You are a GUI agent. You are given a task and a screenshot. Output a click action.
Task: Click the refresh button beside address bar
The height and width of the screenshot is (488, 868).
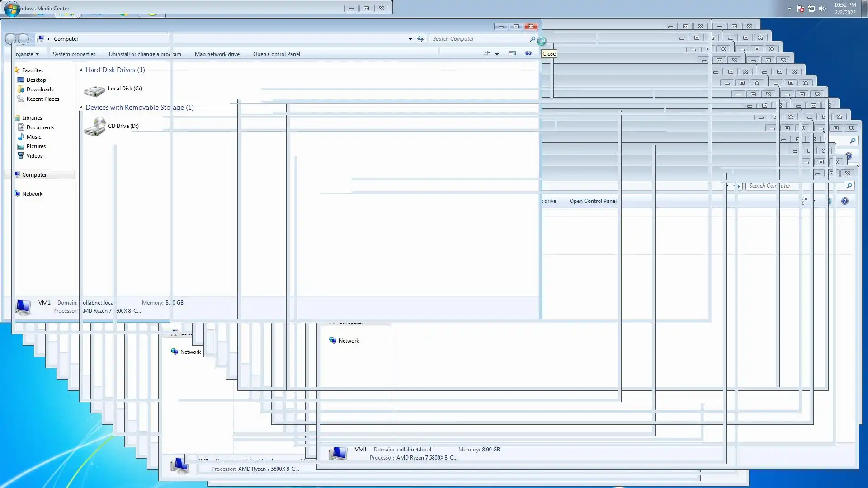click(420, 39)
